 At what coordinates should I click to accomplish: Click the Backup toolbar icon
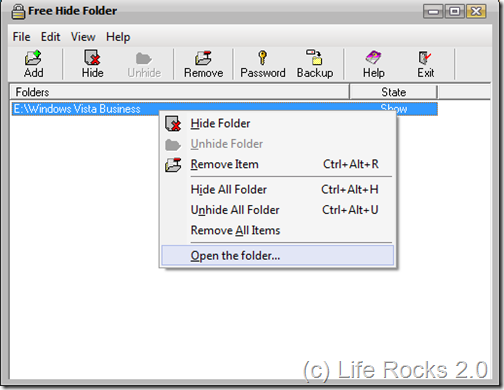point(314,57)
